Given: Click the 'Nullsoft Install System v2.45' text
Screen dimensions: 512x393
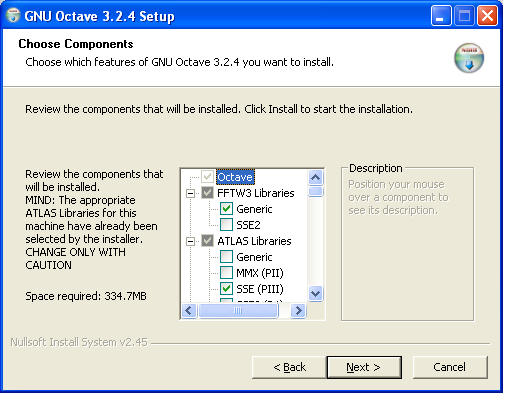Looking at the screenshot, I should [79, 342].
